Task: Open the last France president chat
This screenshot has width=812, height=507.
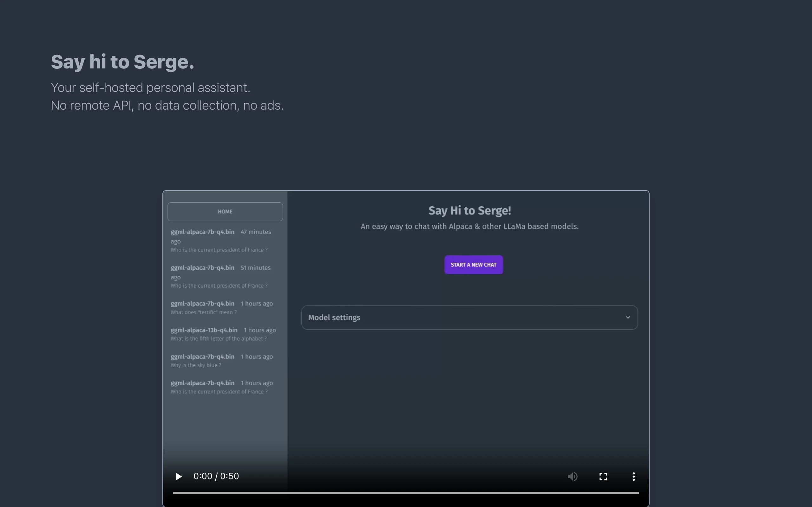Action: 221,387
